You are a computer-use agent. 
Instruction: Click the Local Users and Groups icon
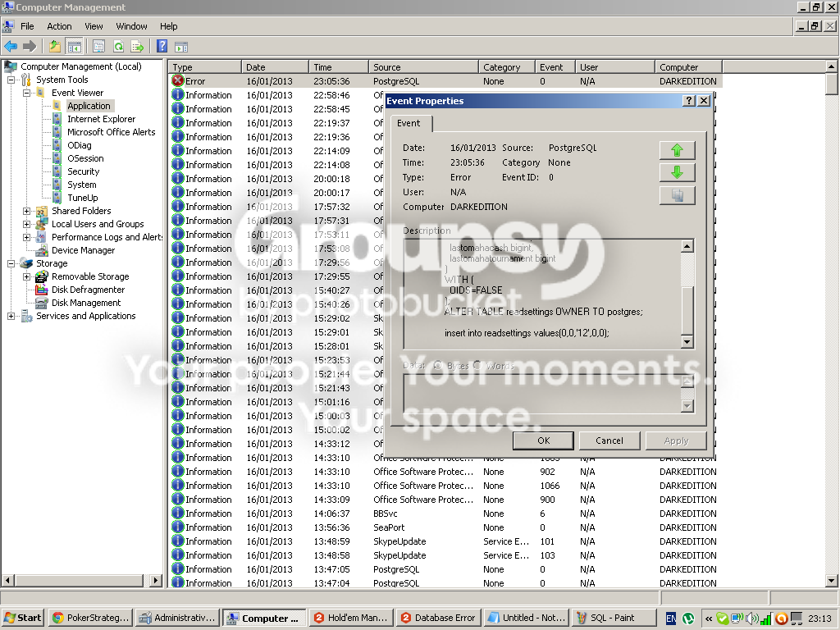tap(42, 224)
